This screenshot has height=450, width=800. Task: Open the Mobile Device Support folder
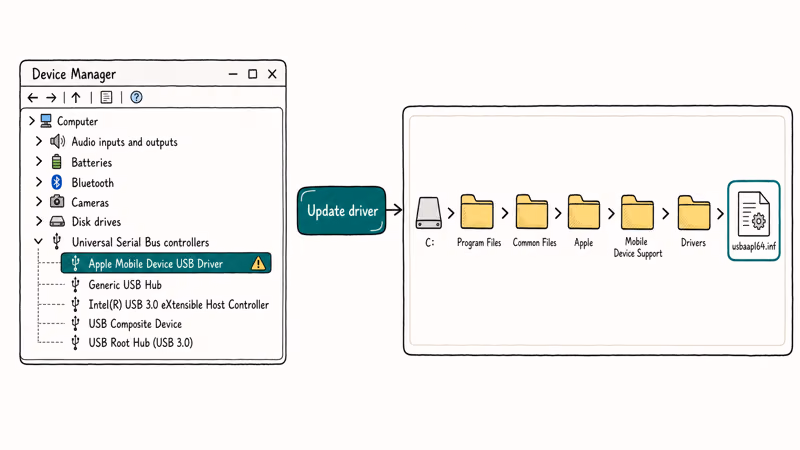[637, 212]
